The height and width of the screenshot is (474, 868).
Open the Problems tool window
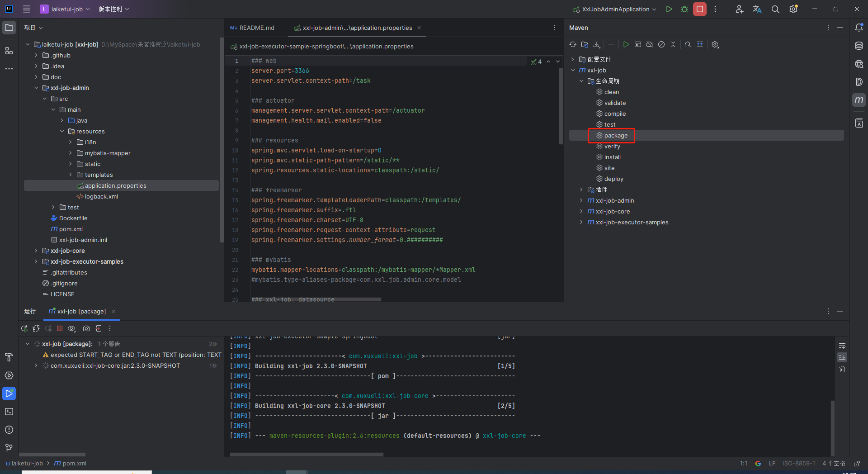tap(9, 430)
